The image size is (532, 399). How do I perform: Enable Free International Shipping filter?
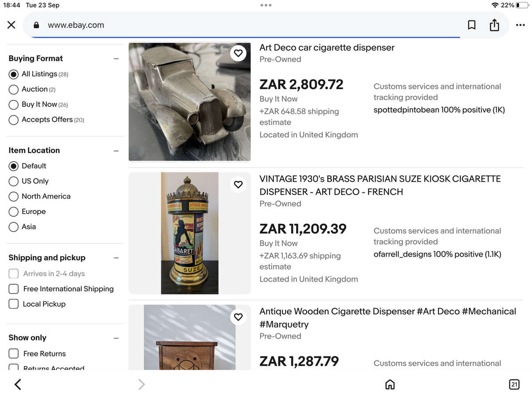point(14,289)
